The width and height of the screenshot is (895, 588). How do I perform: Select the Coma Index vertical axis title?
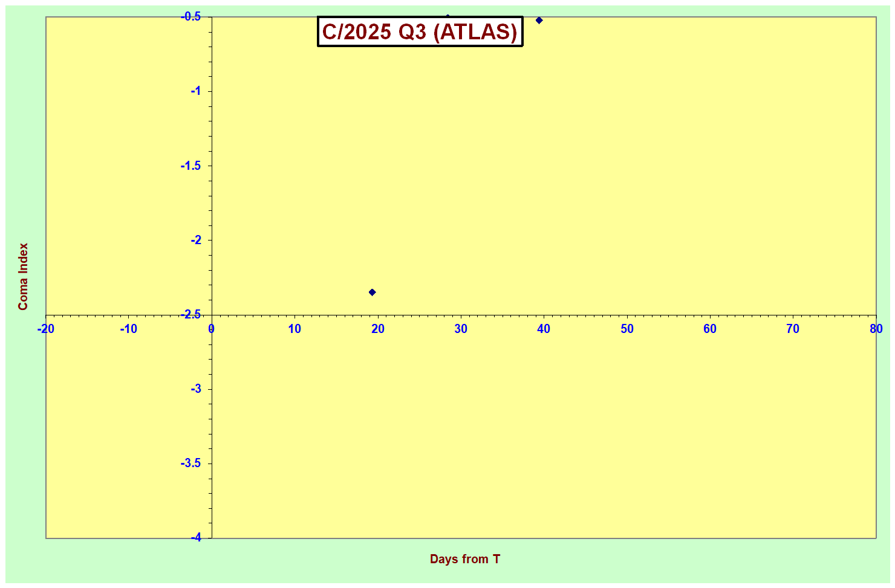(x=23, y=277)
